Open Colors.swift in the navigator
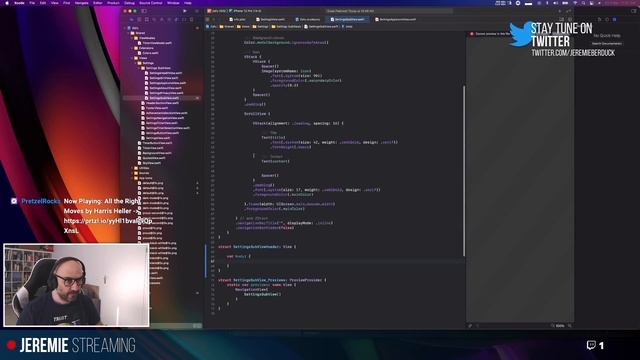640x360 pixels. pos(148,53)
